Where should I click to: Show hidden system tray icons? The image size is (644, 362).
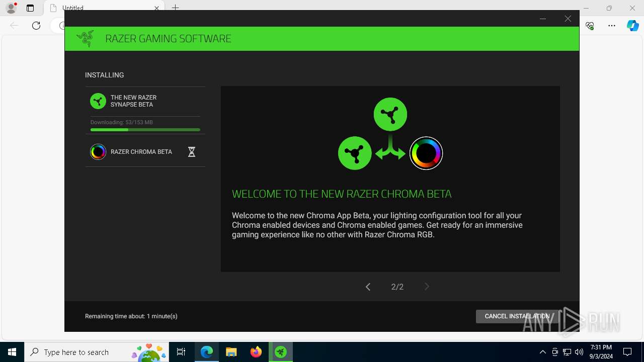pyautogui.click(x=542, y=352)
